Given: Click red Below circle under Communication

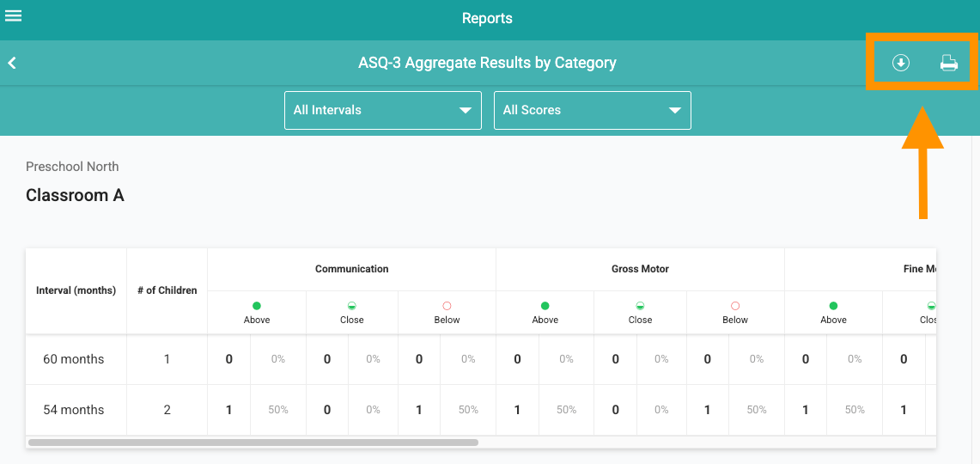Looking at the screenshot, I should (x=447, y=306).
